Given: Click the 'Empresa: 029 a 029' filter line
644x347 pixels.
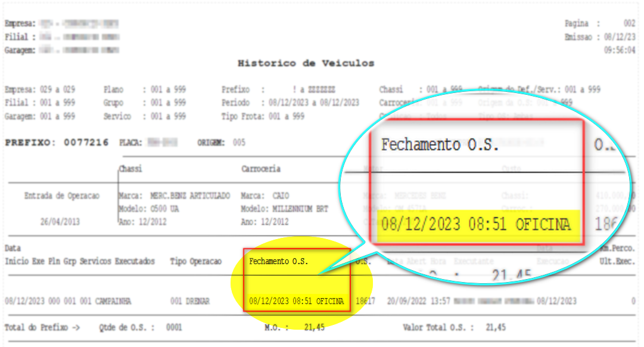Looking at the screenshot, I should [x=40, y=89].
